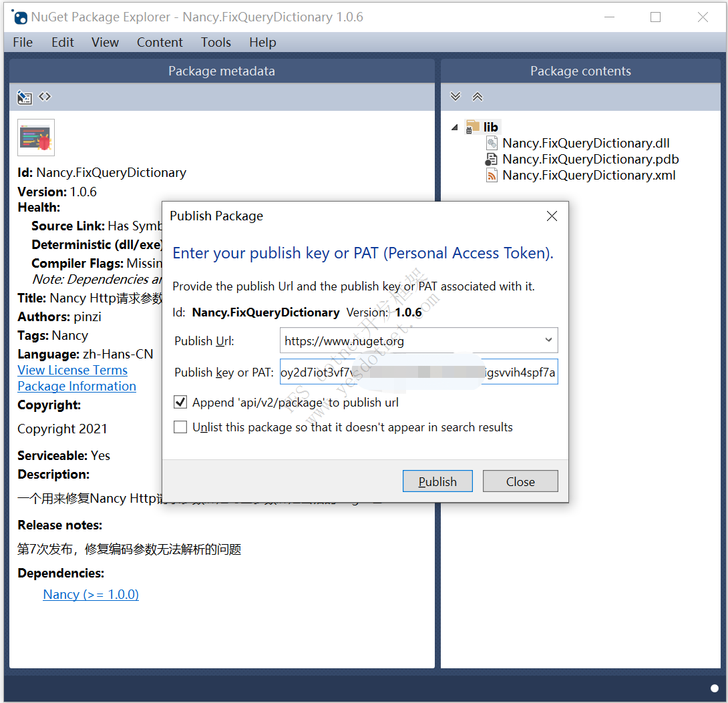Open the Nancy (>= 1.0.0) dependency link
This screenshot has width=728, height=703.
click(x=91, y=594)
